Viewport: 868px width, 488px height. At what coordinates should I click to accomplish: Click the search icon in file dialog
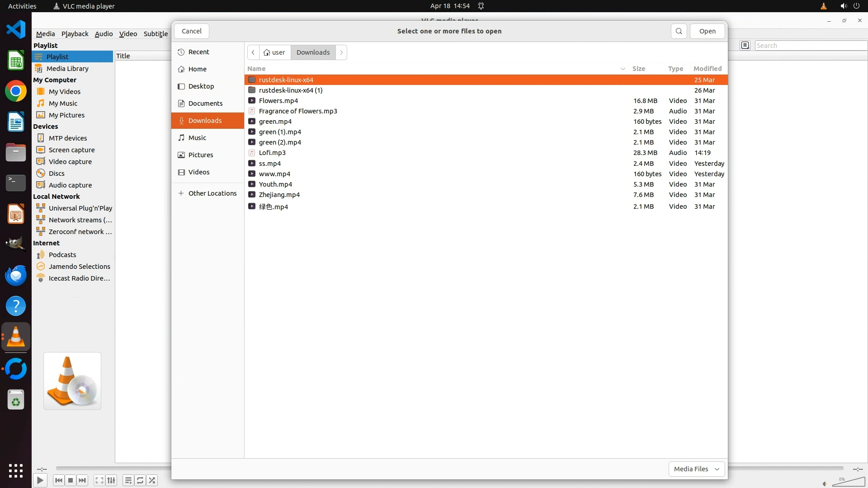[679, 31]
